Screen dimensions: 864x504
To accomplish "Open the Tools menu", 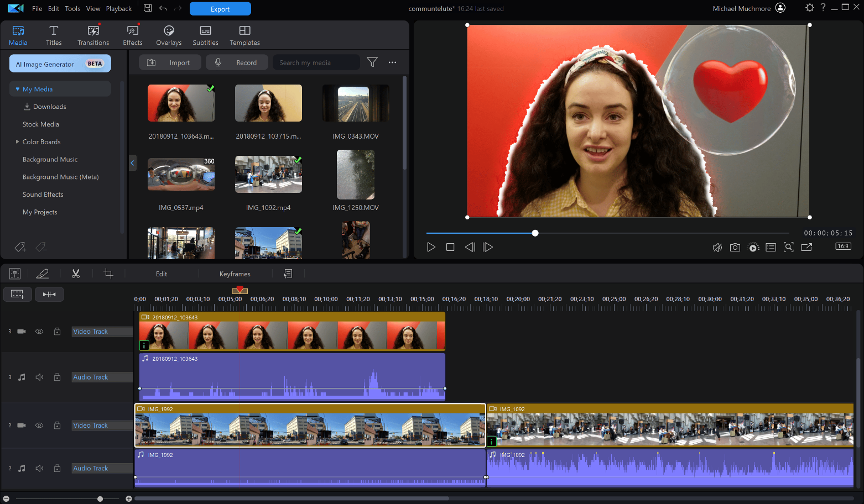I will click(72, 9).
